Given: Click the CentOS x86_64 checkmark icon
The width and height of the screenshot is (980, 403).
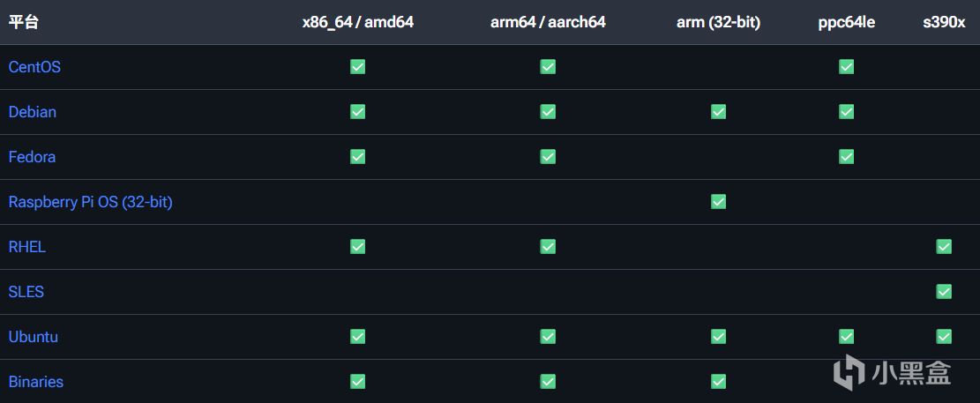Looking at the screenshot, I should point(357,67).
